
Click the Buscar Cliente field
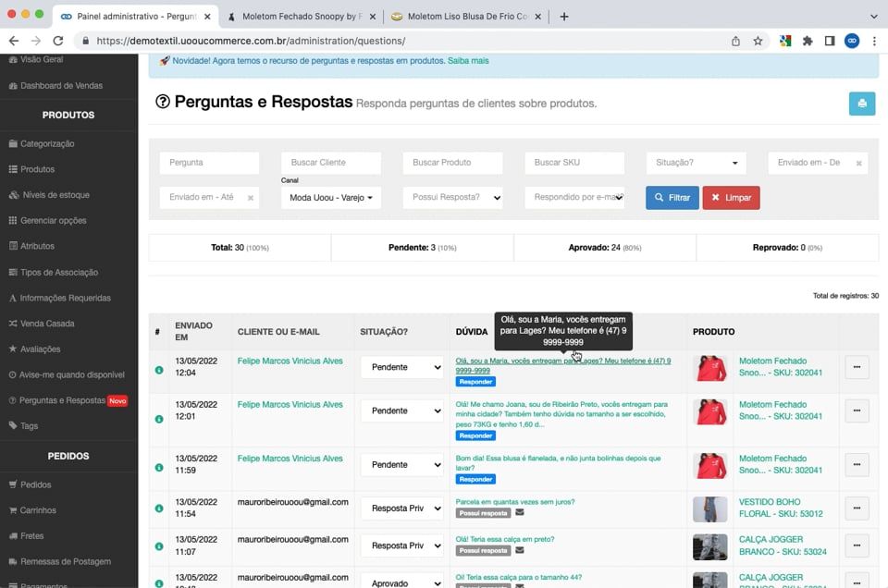[331, 163]
